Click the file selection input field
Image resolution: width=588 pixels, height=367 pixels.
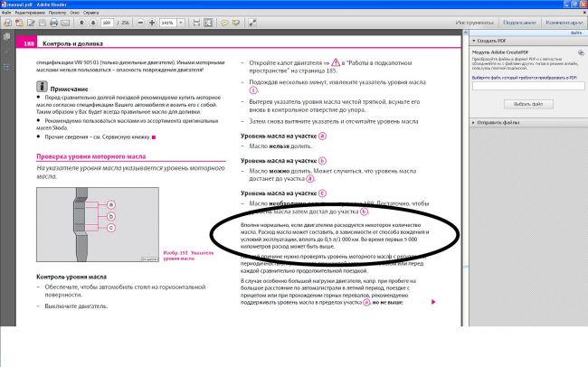point(528,86)
